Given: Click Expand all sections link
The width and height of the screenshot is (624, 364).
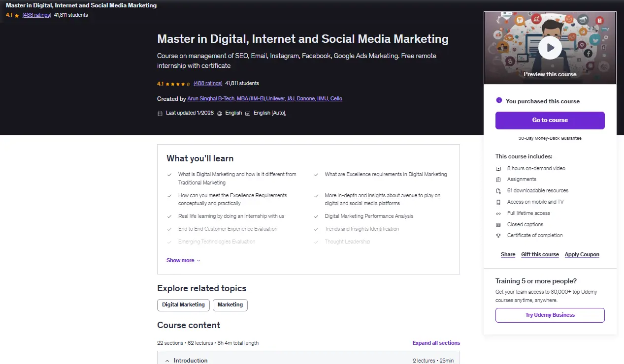Looking at the screenshot, I should click(436, 343).
